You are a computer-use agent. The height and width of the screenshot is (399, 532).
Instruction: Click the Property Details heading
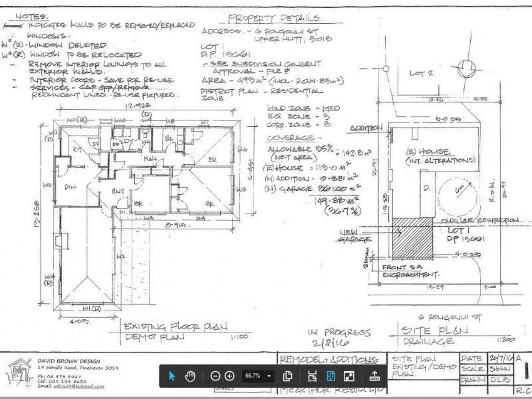(x=275, y=19)
